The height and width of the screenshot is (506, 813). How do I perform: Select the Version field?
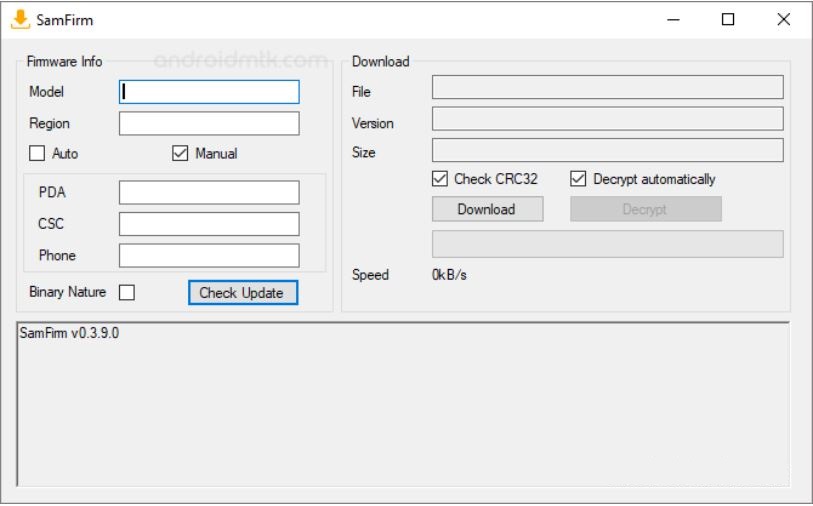click(608, 119)
